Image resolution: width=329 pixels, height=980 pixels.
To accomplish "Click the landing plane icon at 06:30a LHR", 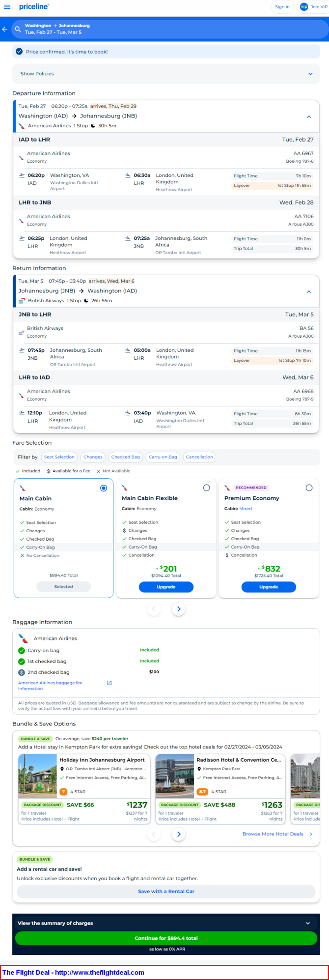I will 128,175.
